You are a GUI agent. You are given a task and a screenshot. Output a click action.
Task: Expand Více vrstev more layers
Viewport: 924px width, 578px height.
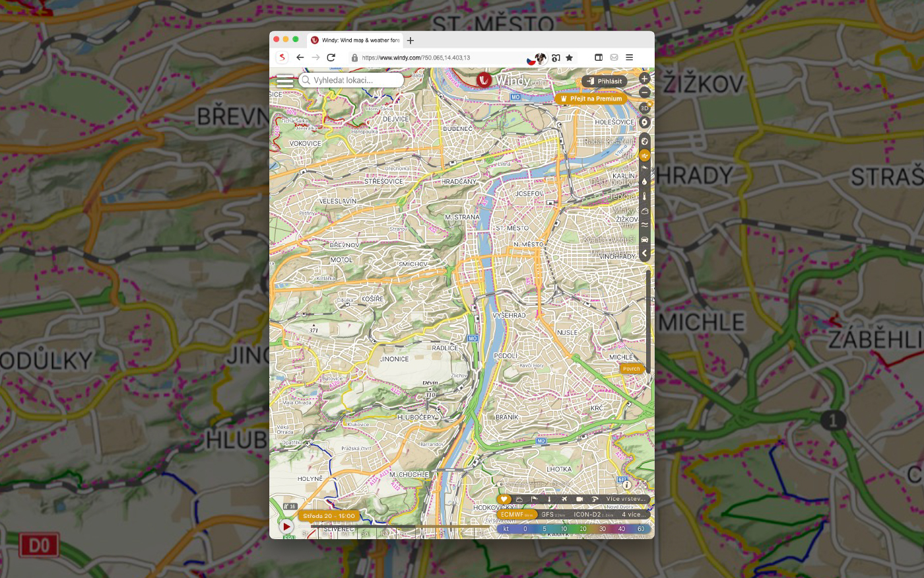[626, 499]
